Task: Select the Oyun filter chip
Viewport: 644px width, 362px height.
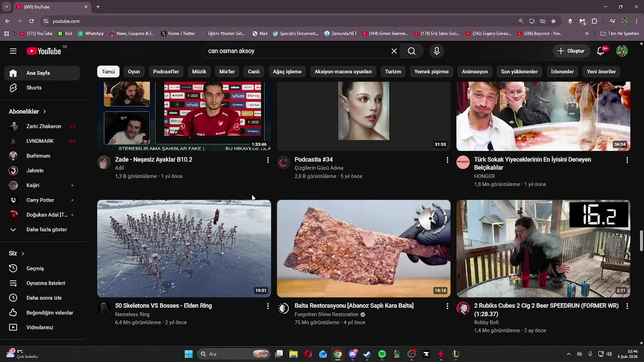Action: coord(134,71)
